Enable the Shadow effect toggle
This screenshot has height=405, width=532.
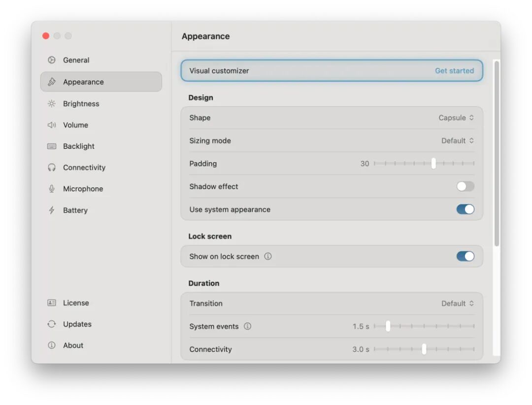tap(465, 186)
